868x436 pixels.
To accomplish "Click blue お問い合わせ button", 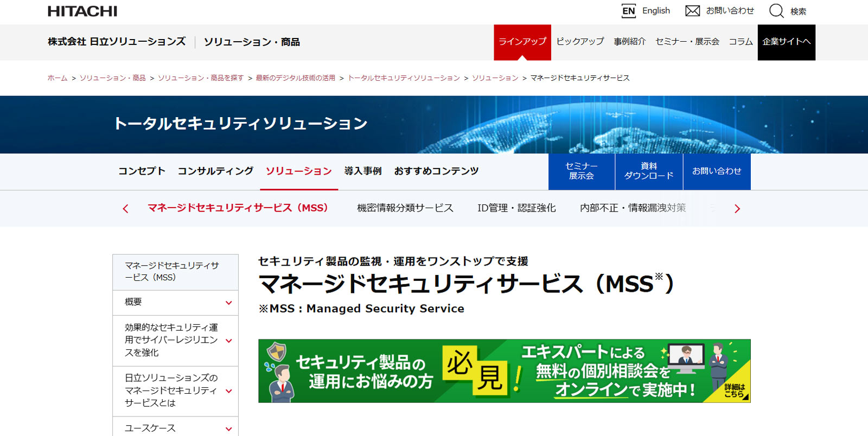I will 717,171.
